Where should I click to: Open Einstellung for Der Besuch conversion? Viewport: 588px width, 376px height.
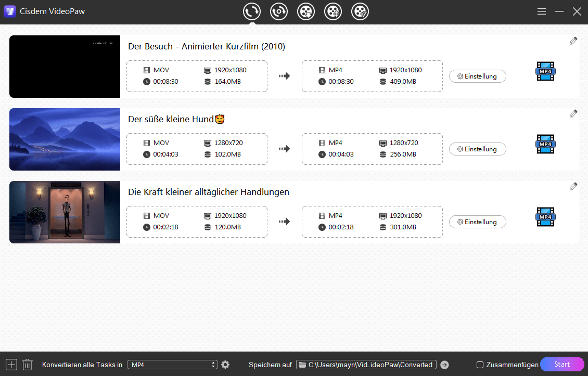click(477, 76)
